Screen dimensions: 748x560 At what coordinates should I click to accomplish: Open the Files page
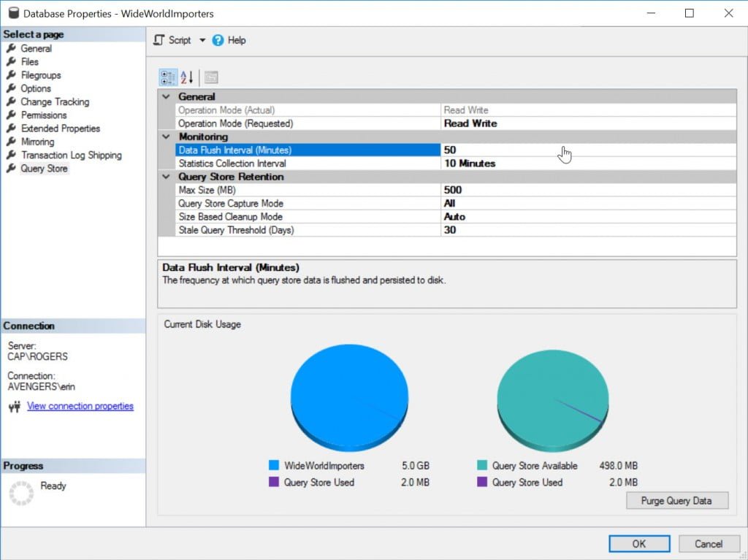coord(29,61)
